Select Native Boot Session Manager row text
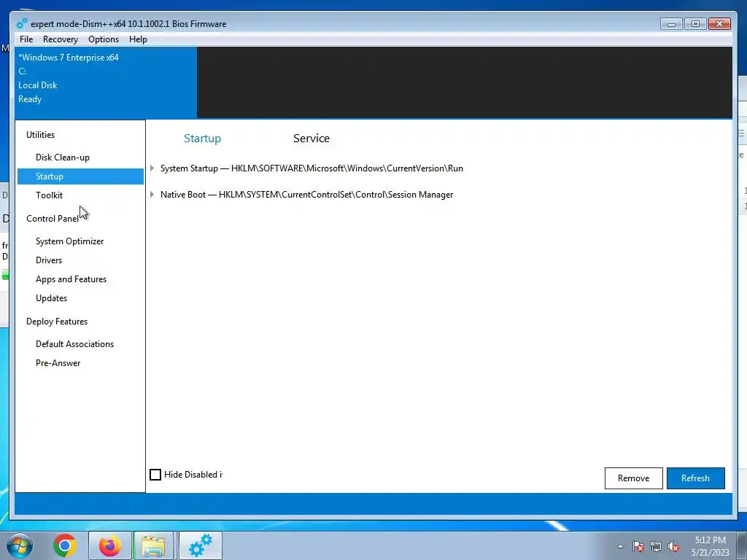Screen dimensions: 747x560 click(307, 195)
